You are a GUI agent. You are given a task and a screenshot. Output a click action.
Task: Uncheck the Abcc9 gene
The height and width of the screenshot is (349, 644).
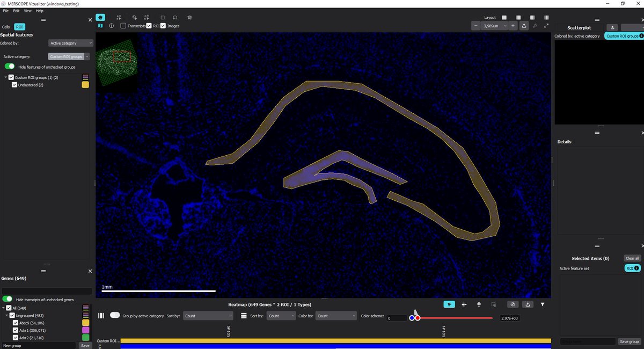tap(15, 323)
